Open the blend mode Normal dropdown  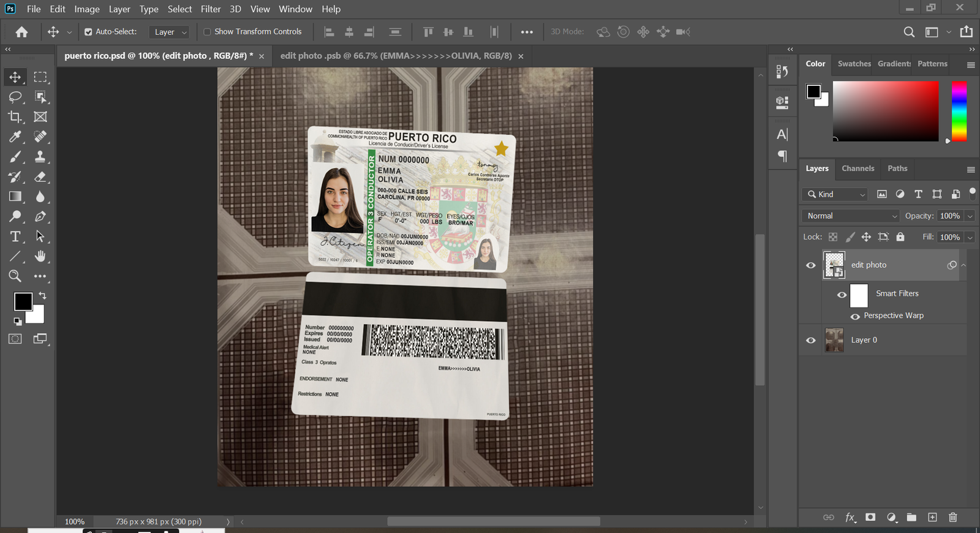[850, 216]
